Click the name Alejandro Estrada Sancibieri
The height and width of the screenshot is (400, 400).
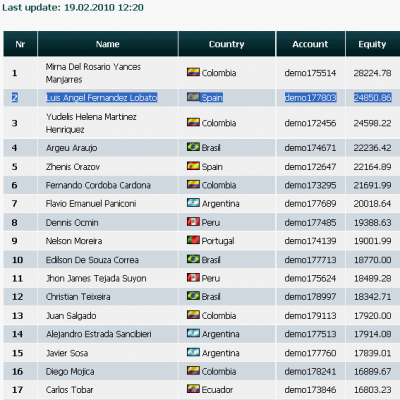coord(99,334)
